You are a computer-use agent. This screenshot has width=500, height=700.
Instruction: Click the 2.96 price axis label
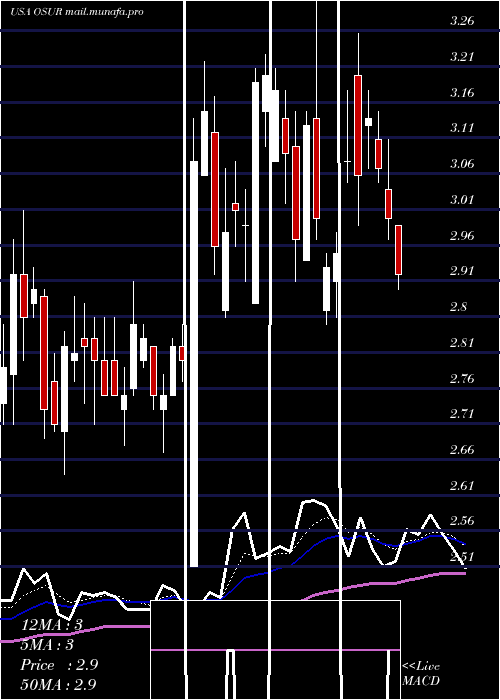[462, 235]
